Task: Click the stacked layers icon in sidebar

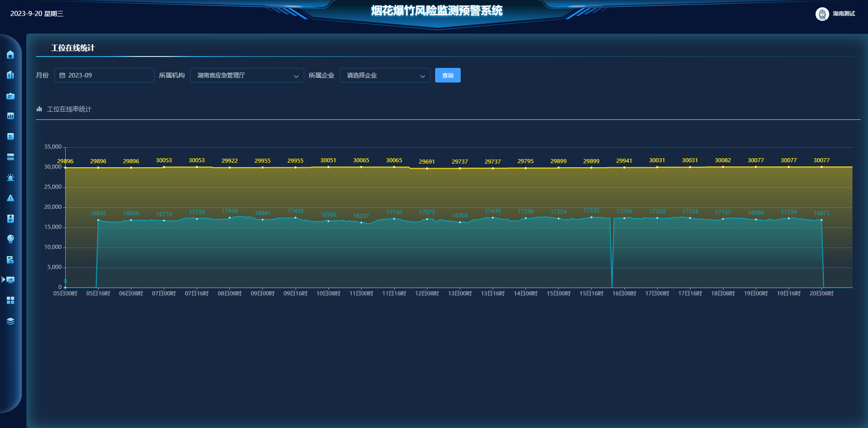Action: click(10, 321)
